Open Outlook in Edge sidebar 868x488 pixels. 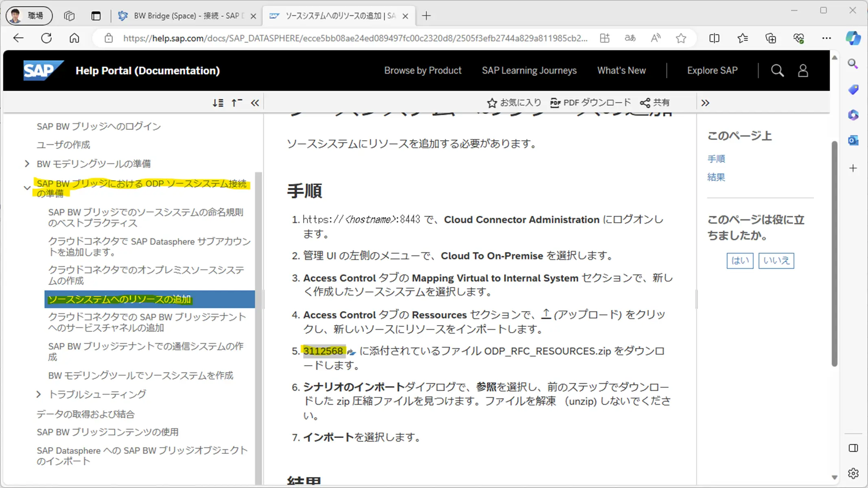[853, 141]
